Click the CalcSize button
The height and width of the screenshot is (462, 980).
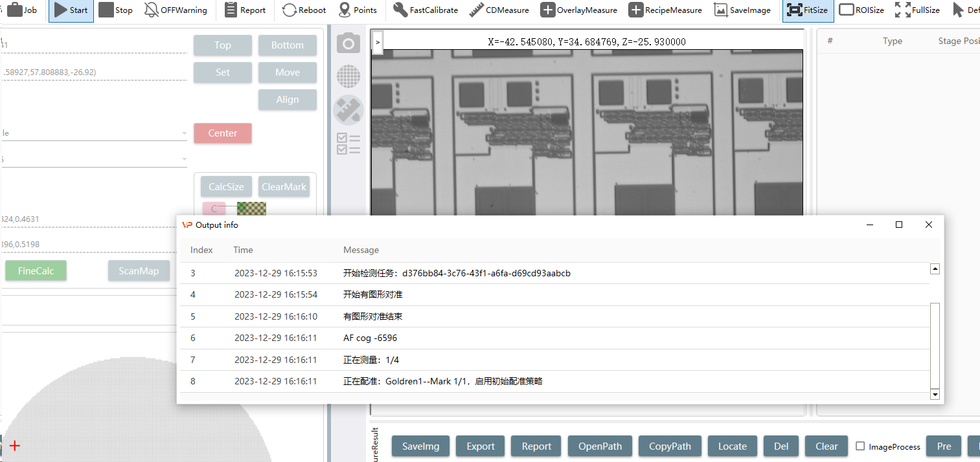tap(226, 187)
